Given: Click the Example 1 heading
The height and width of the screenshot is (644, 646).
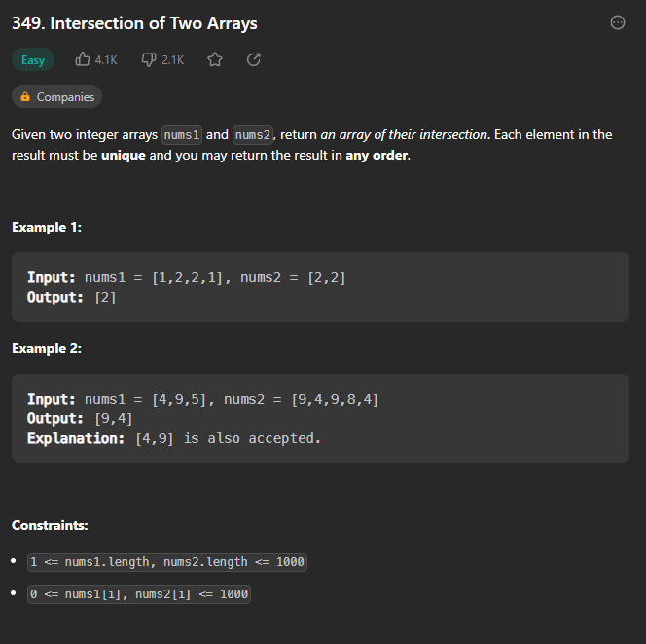Looking at the screenshot, I should 47,227.
